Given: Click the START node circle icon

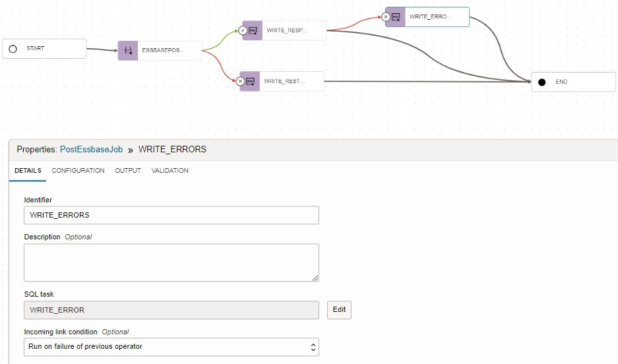Looking at the screenshot, I should tap(13, 49).
